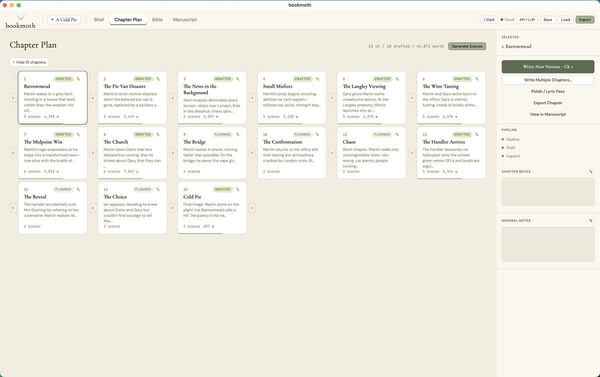Screen dimensions: 600x377
Task: Switch to the Brief tab
Action: (x=99, y=20)
